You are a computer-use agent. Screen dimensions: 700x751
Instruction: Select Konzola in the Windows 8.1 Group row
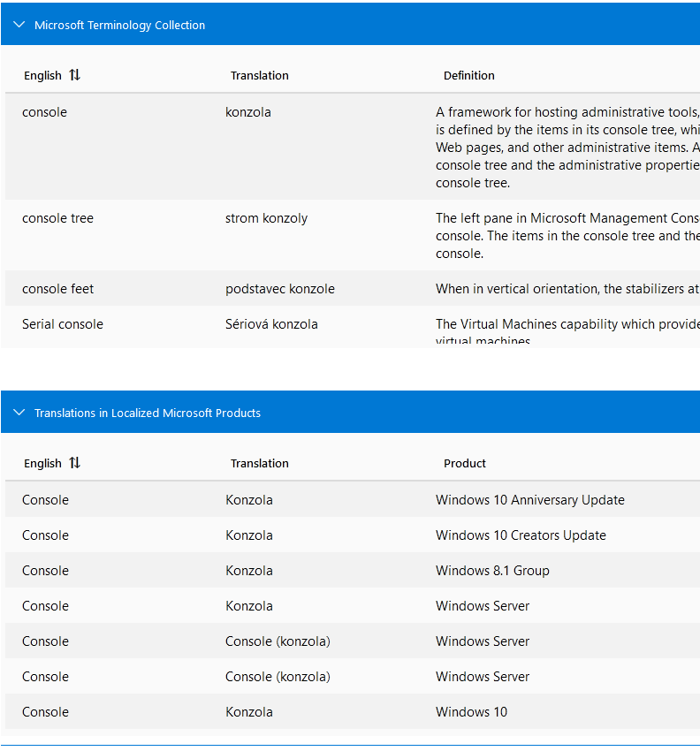249,571
